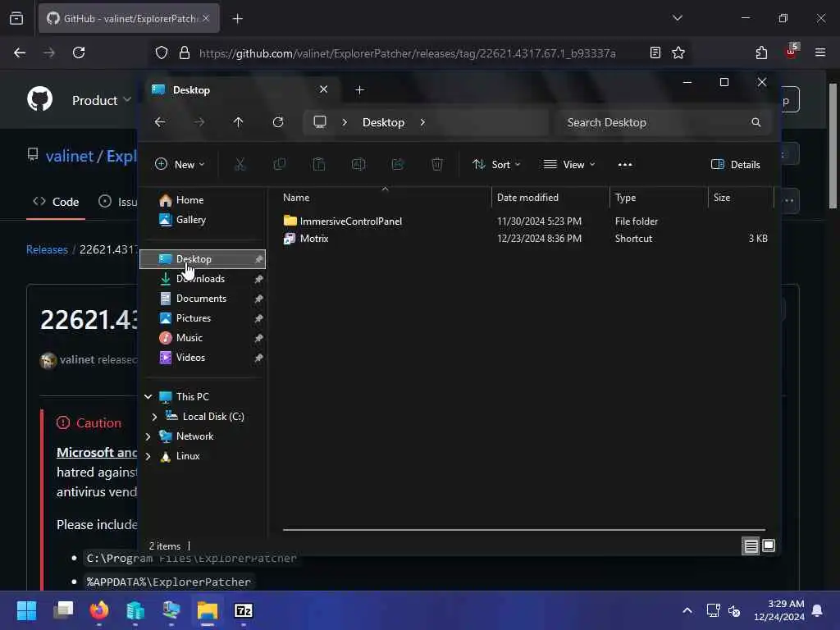Image resolution: width=840 pixels, height=630 pixels.
Task: Open the GitHub Code tab
Action: pos(56,202)
